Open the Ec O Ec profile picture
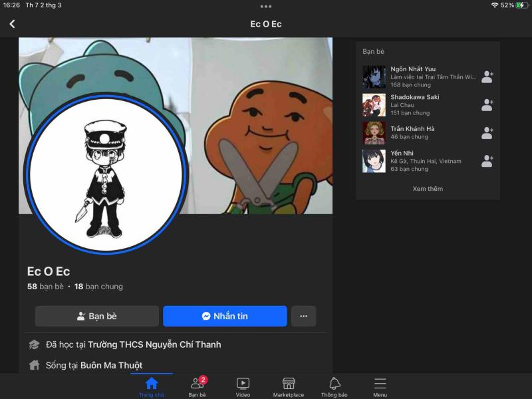 [106, 174]
